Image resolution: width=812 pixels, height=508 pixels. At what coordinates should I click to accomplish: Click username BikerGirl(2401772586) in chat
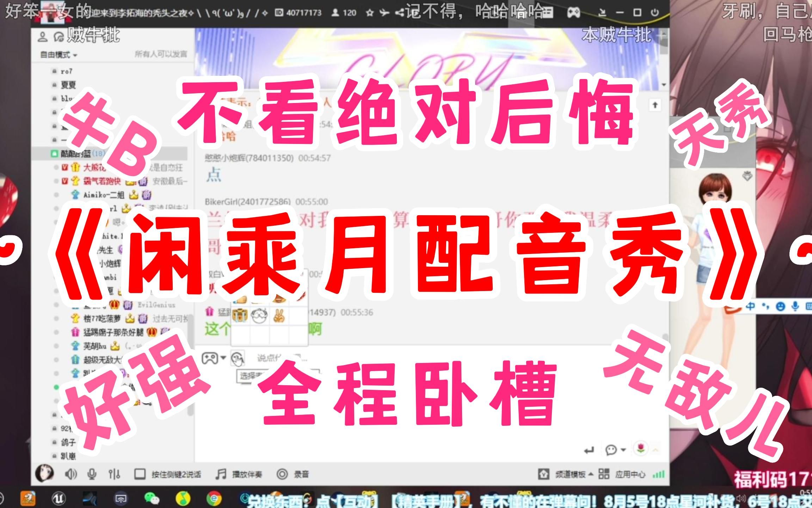tap(248, 201)
